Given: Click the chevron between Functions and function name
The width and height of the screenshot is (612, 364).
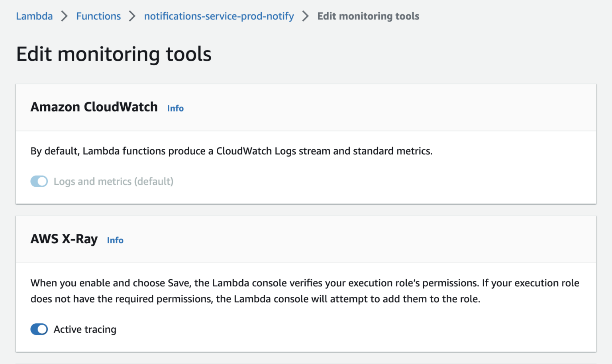Looking at the screenshot, I should coord(131,16).
